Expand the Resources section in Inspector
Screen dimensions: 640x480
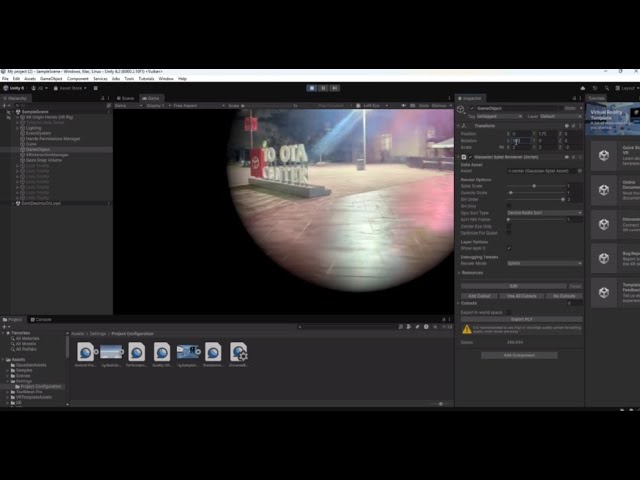pos(459,273)
